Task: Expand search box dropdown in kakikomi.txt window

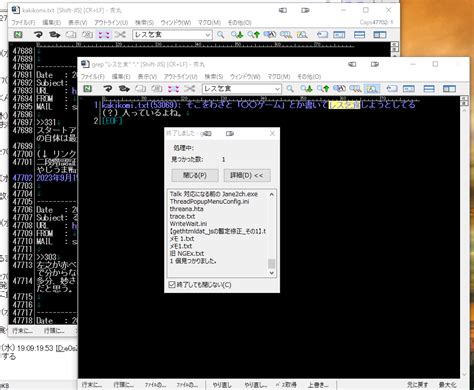Action: (208, 35)
